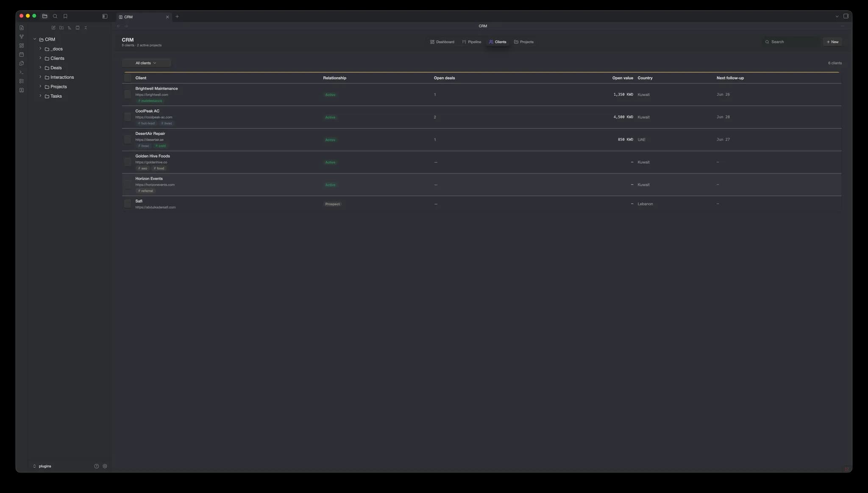This screenshot has height=493, width=868.
Task: Click the ribbon file icon at top
Action: point(22,28)
